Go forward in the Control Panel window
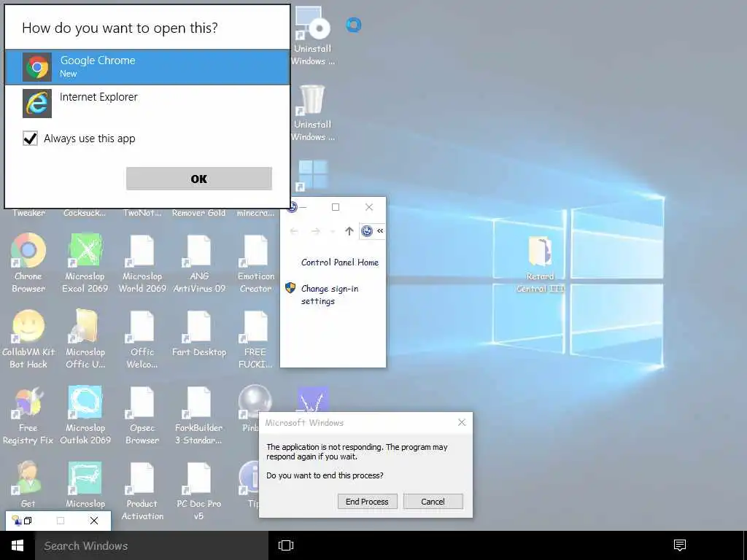 click(315, 231)
